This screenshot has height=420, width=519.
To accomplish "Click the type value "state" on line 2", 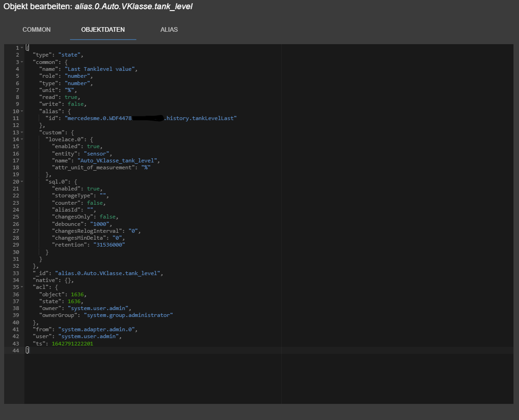I will pos(70,55).
